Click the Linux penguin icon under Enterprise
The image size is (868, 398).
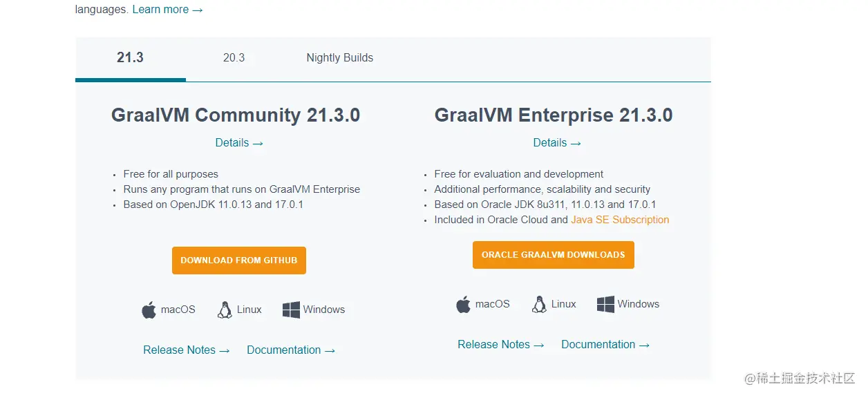(x=539, y=305)
